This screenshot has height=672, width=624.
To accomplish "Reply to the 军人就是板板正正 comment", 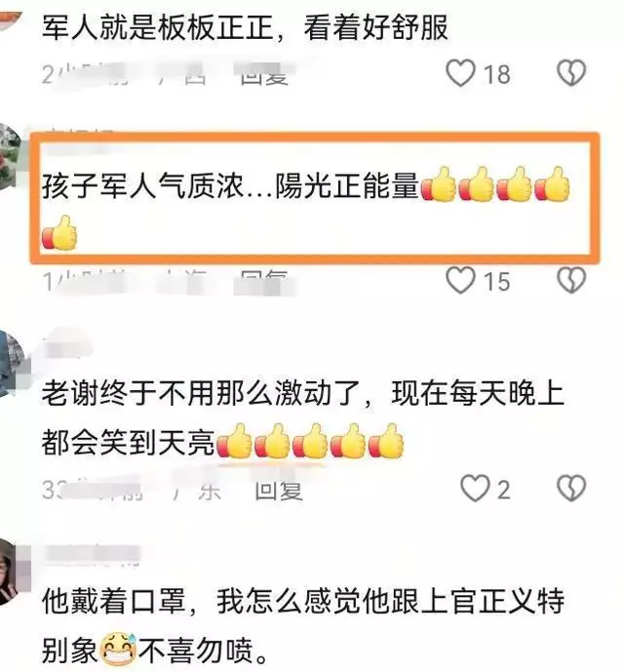I will pos(264,74).
